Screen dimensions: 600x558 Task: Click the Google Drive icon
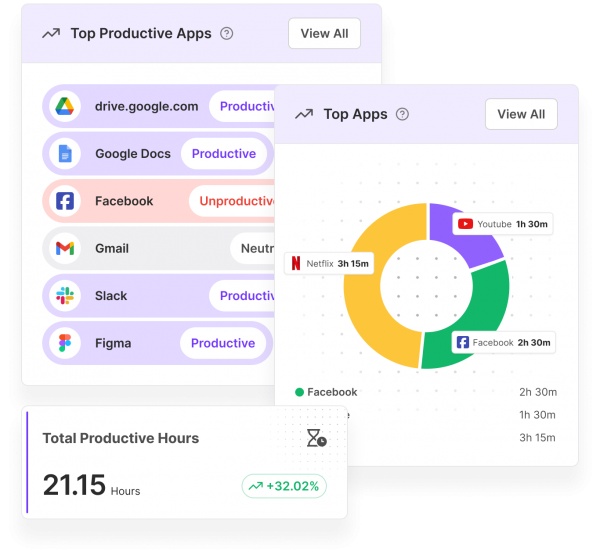65,106
